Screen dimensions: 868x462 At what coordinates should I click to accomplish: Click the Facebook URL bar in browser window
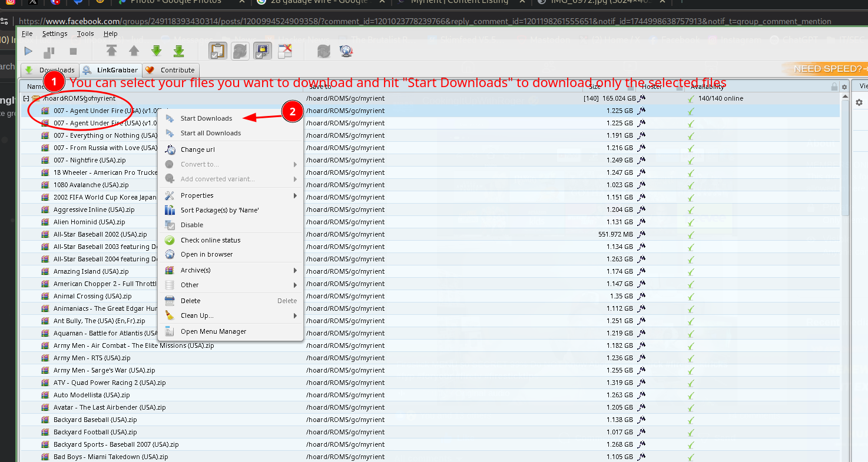tap(425, 21)
